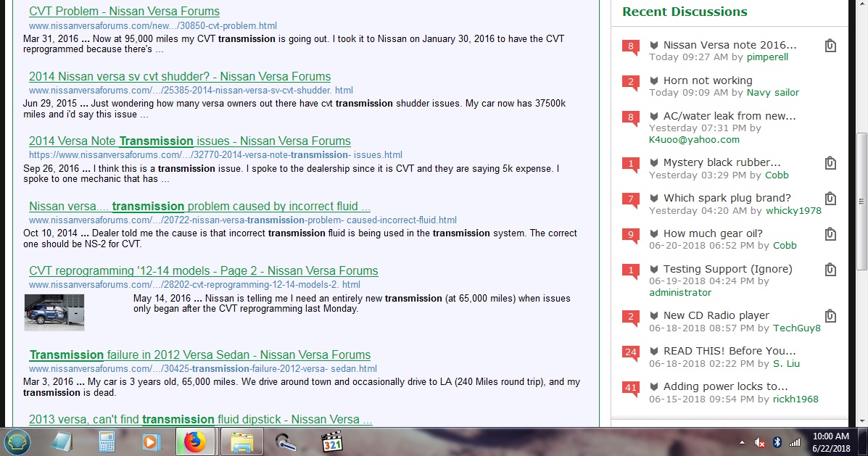
Task: Open 2014 Nissan versa sv cvt shudder result
Action: click(x=180, y=76)
